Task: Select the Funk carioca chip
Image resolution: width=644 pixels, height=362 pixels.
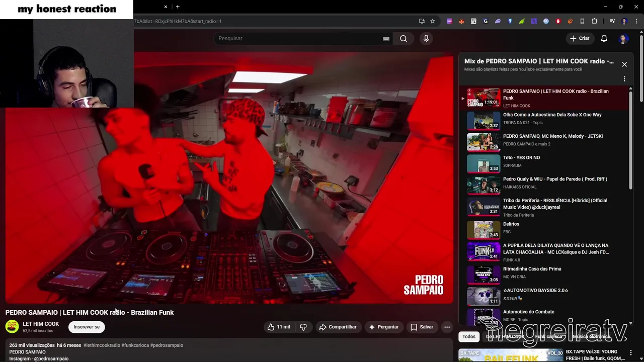Action: 548,337
